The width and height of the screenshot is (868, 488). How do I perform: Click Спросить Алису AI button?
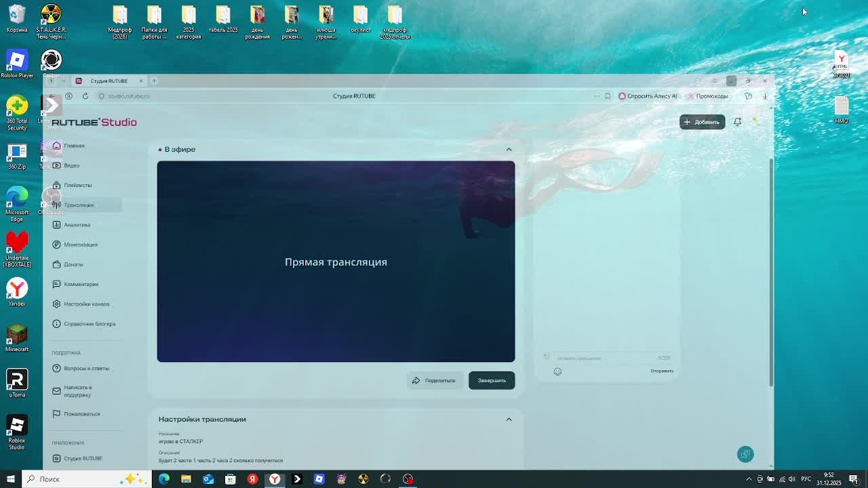pos(648,96)
